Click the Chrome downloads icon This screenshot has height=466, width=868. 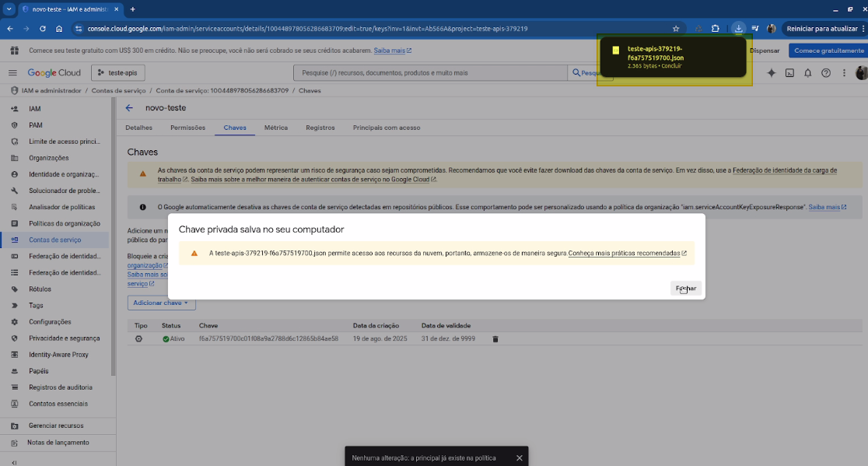point(738,29)
